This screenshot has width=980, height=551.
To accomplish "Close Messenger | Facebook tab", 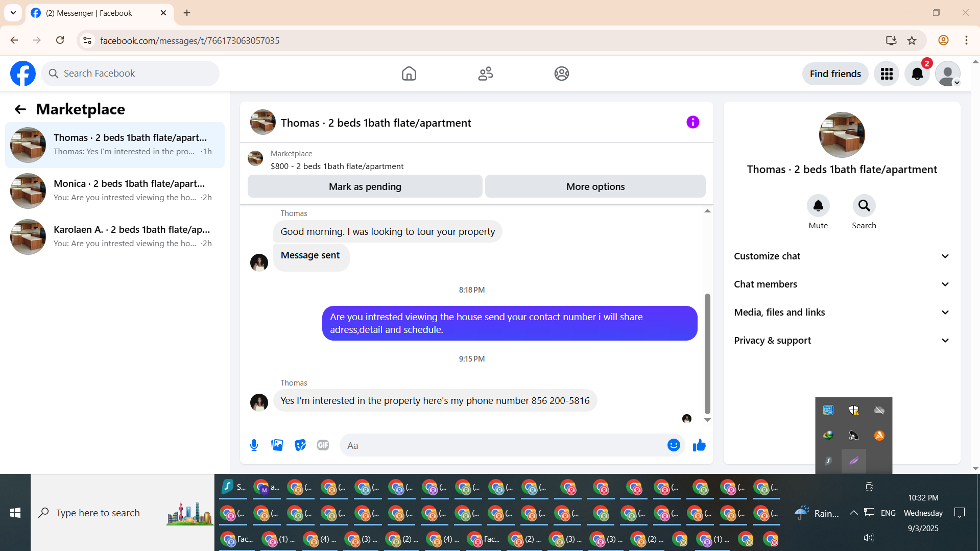I will tap(163, 13).
